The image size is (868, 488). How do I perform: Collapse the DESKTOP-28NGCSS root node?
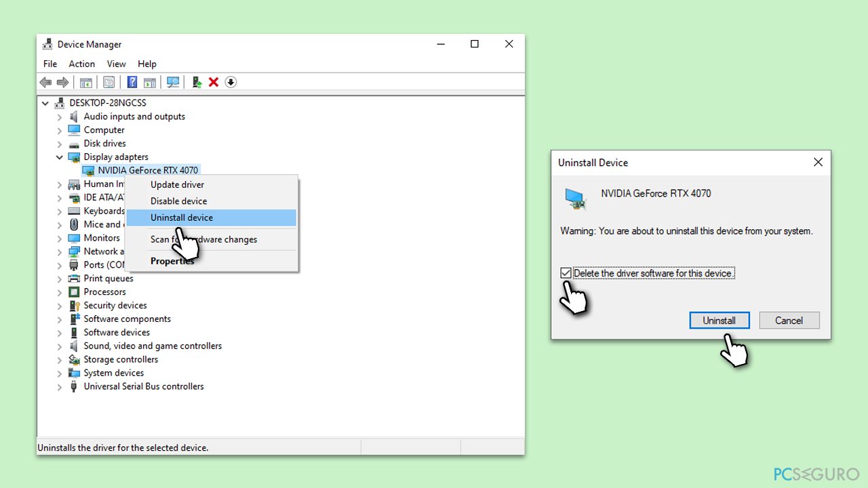coord(45,104)
